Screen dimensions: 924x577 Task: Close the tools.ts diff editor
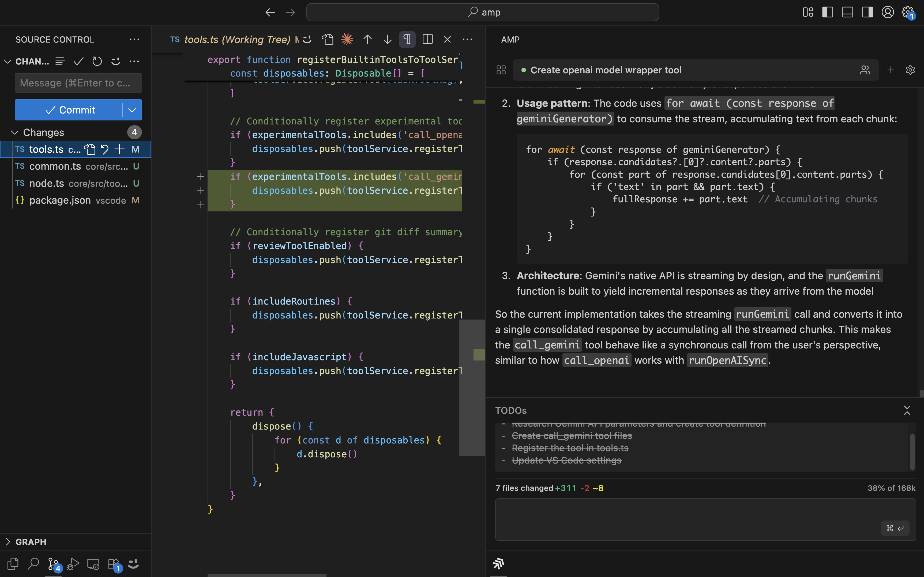448,39
